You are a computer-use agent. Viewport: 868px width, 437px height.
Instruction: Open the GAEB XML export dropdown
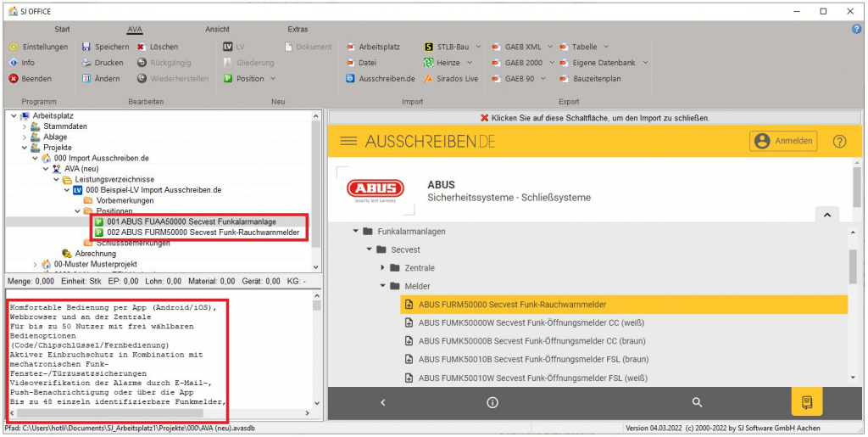point(551,47)
